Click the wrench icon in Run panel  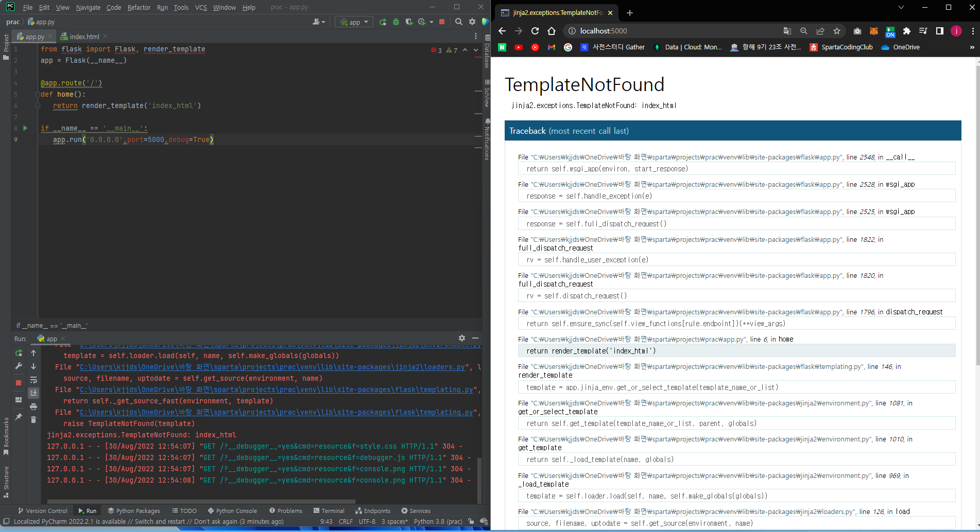(x=19, y=366)
